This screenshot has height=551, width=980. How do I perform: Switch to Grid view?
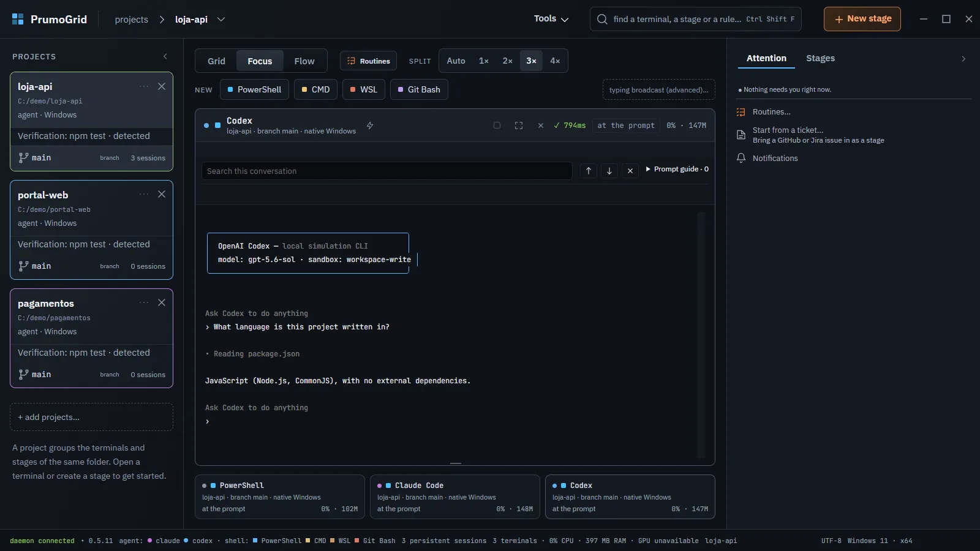point(216,61)
